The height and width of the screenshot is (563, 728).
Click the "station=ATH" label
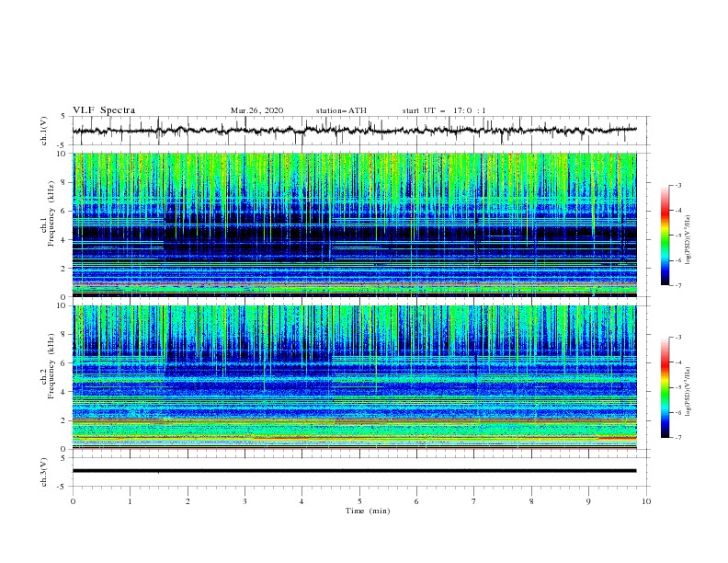point(341,110)
